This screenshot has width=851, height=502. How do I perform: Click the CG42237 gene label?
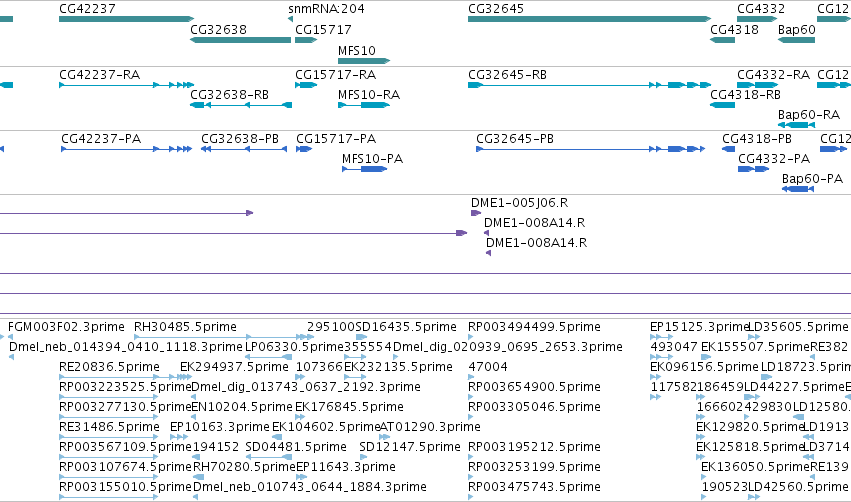point(87,9)
